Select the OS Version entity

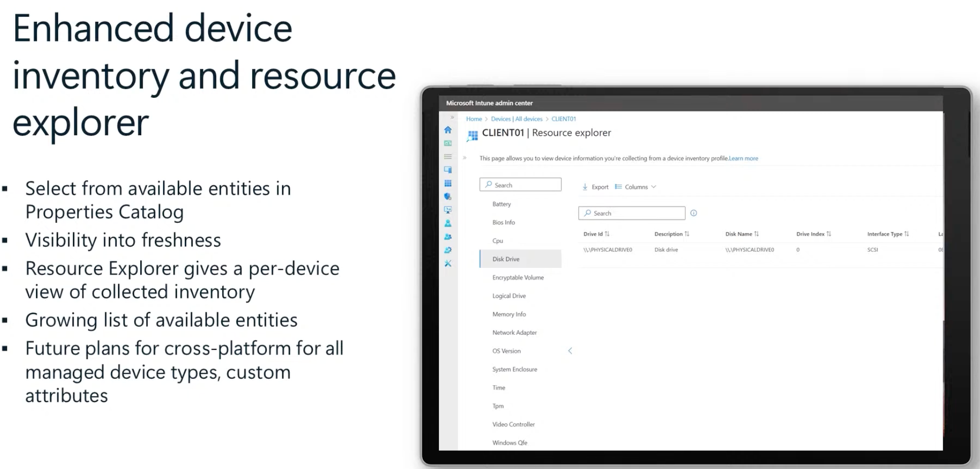pyautogui.click(x=520, y=351)
